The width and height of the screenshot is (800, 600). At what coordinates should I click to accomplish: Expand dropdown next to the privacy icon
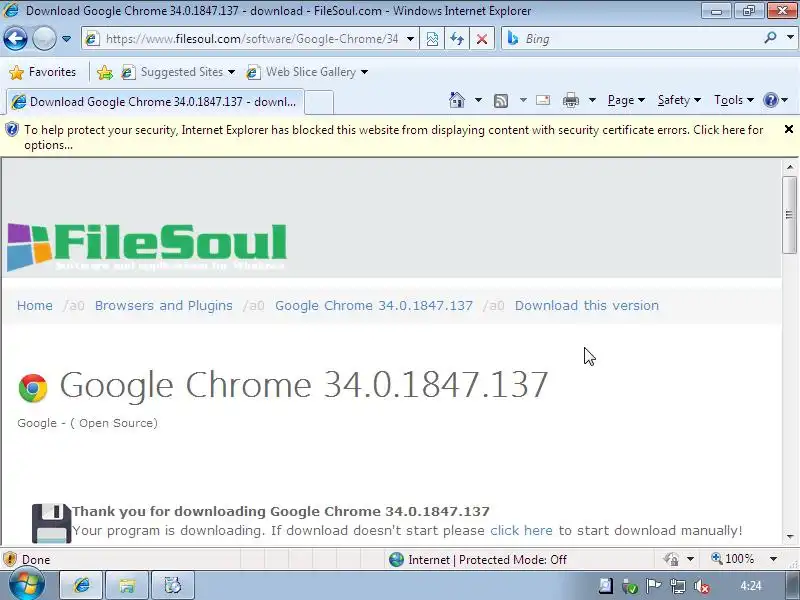click(x=690, y=559)
